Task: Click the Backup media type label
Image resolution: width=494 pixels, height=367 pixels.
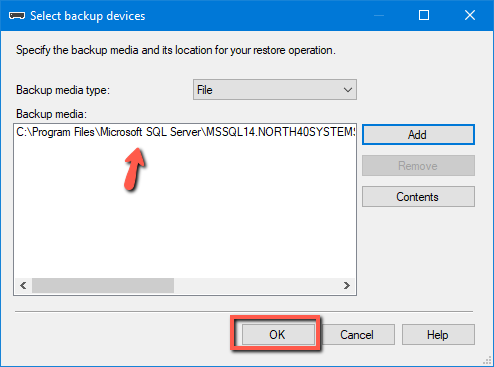Action: pos(63,90)
